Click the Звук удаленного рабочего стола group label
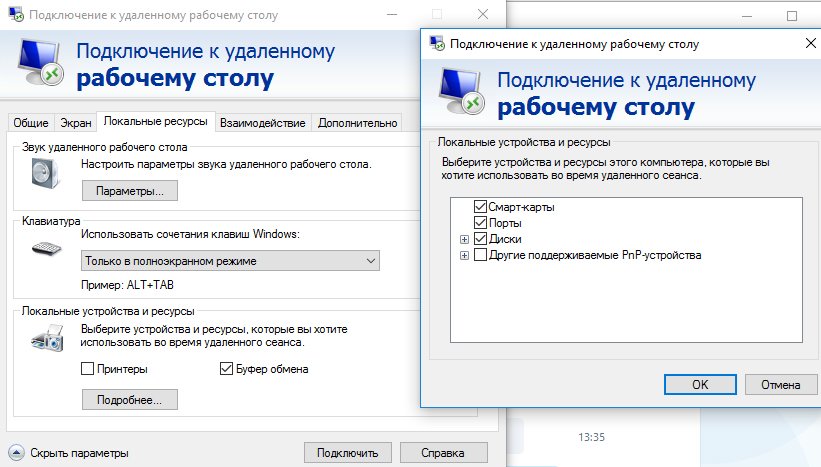This screenshot has height=467, width=821. coord(105,147)
